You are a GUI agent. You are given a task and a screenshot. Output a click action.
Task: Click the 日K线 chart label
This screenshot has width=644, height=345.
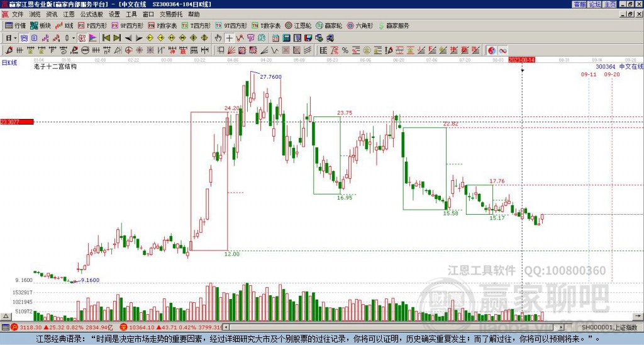point(9,63)
